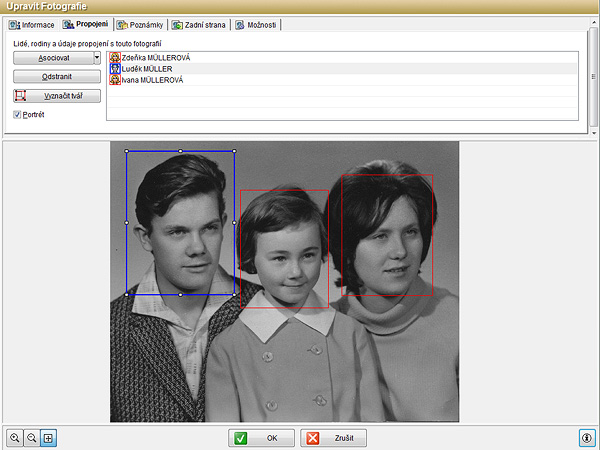
Task: Click the female icon beside Zdeňka MÜLLEROVÁ
Action: (x=115, y=58)
